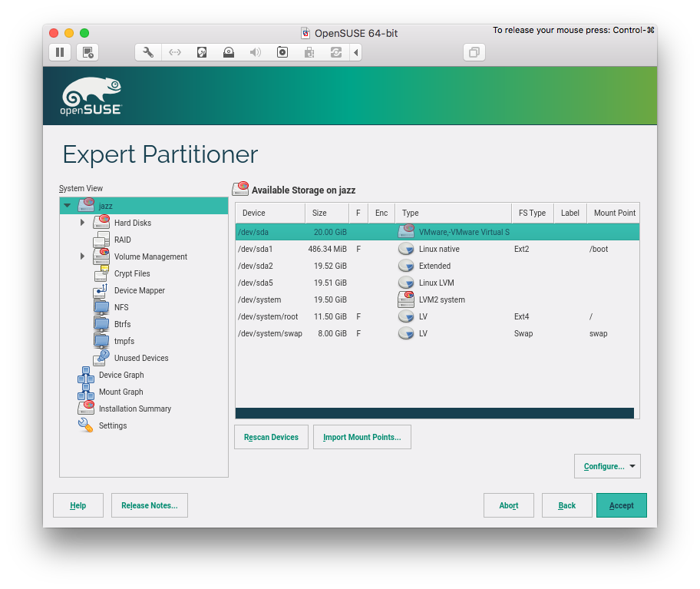The width and height of the screenshot is (700, 589).
Task: Sort table by Label column
Action: [570, 213]
